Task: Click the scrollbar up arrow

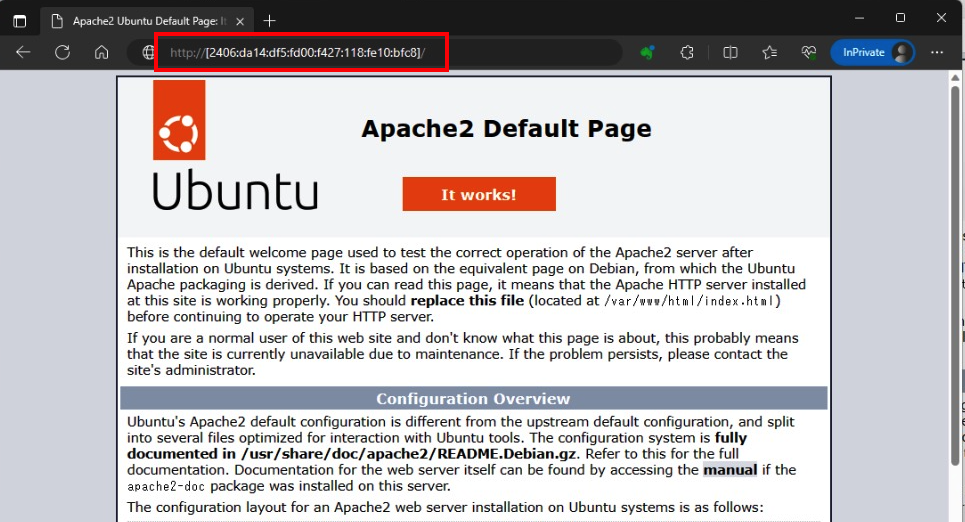Action: point(955,78)
